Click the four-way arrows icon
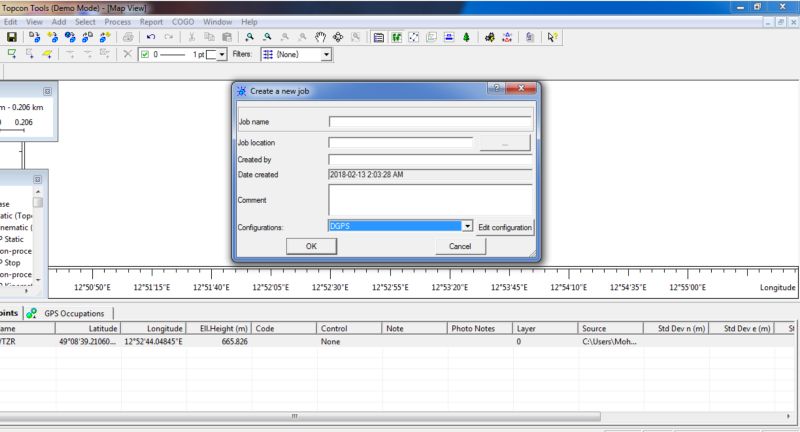This screenshot has width=800, height=432. coord(338,37)
